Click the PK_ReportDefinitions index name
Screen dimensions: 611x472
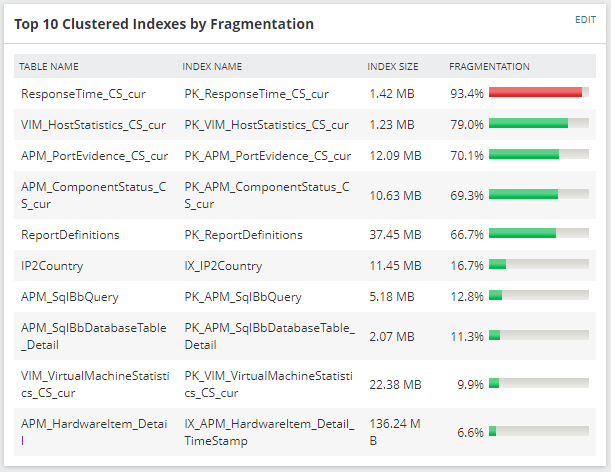(243, 235)
